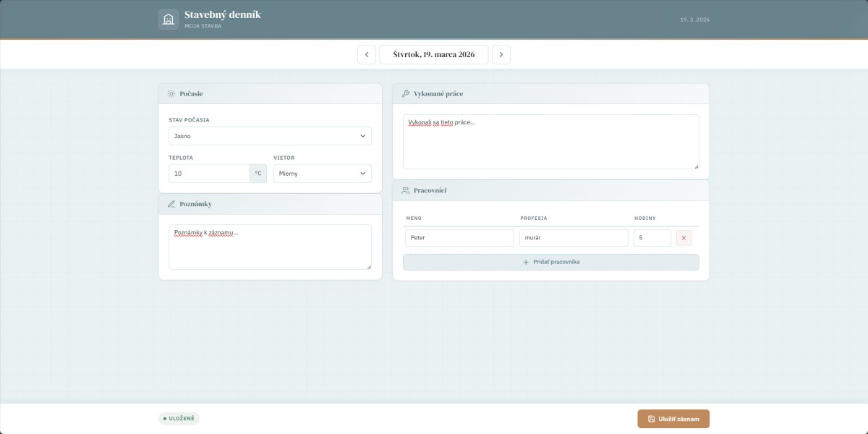Click the Hodiny field showing 5
The height and width of the screenshot is (434, 868).
pos(652,238)
